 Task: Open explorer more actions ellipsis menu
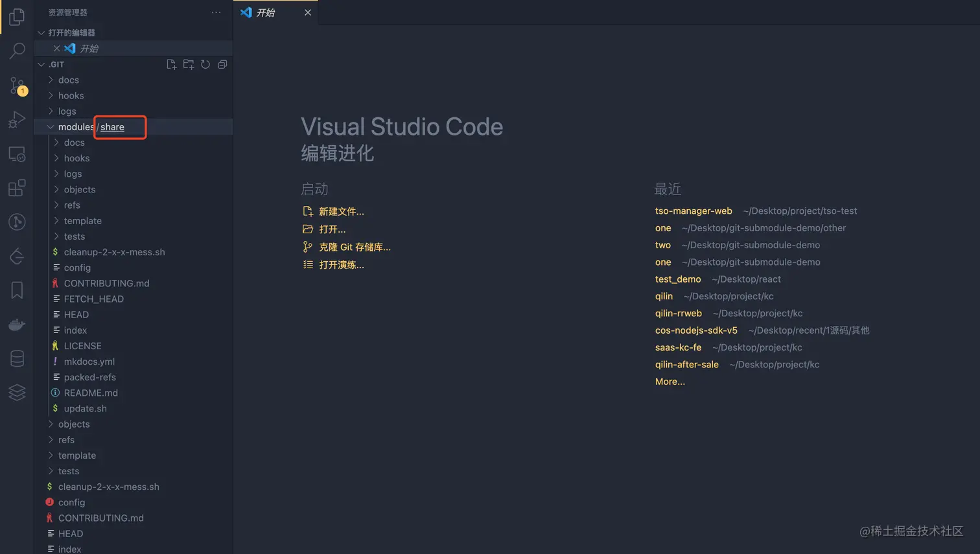pos(216,12)
